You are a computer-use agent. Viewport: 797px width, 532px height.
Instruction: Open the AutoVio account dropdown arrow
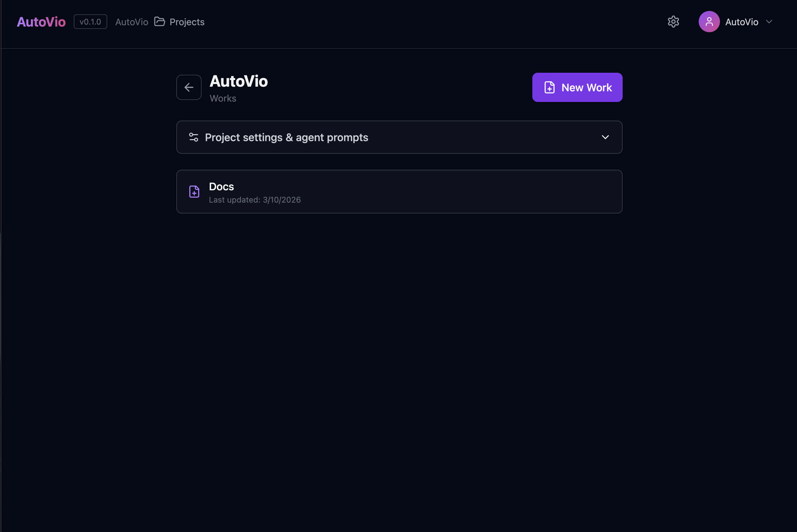point(769,22)
